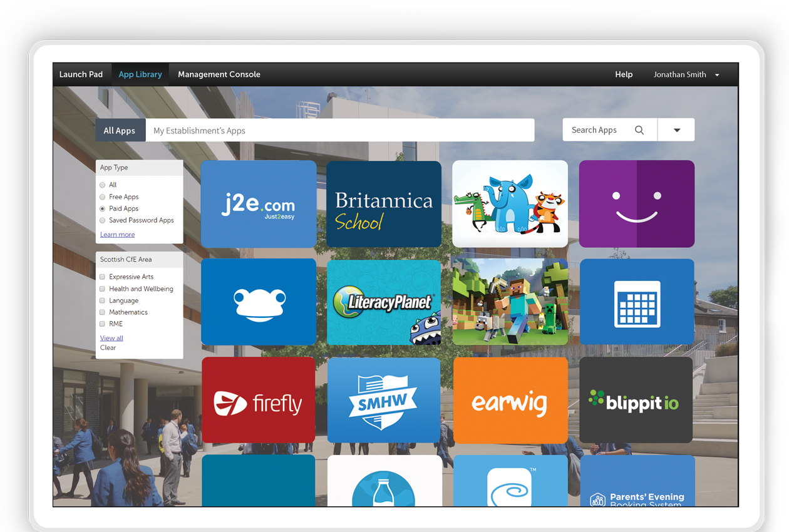Switch to the App Library tab
The image size is (789, 532).
pyautogui.click(x=140, y=74)
